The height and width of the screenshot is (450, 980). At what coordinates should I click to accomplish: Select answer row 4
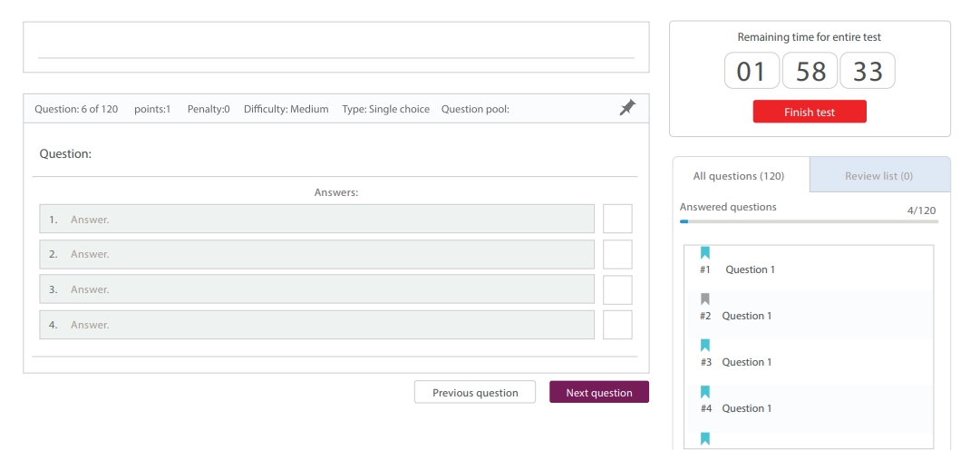click(317, 325)
